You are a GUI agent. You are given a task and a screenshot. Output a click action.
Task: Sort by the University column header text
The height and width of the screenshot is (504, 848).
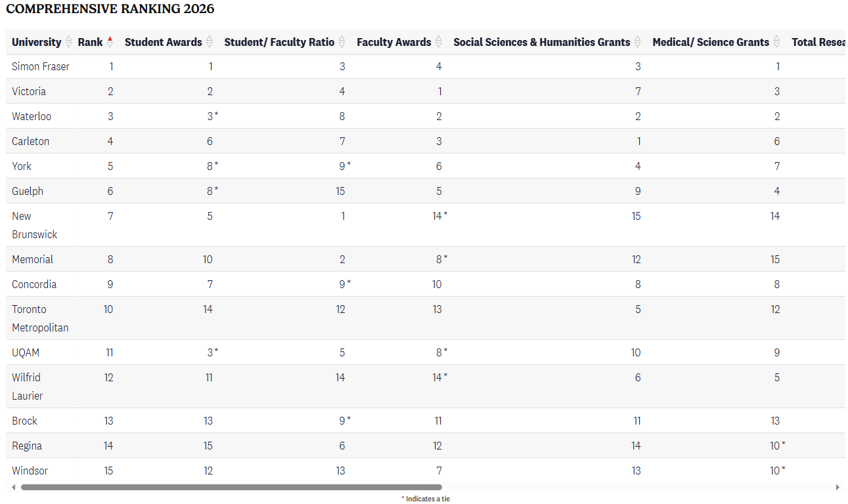coord(36,42)
